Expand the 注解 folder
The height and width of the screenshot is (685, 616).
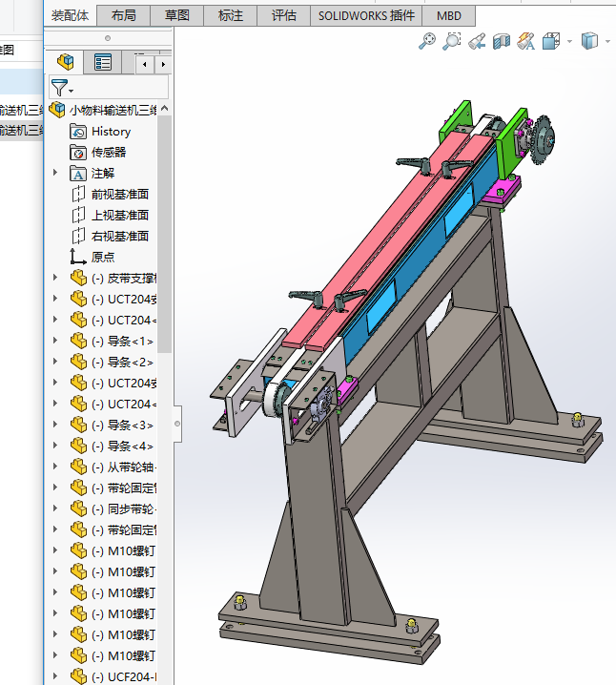click(x=55, y=173)
